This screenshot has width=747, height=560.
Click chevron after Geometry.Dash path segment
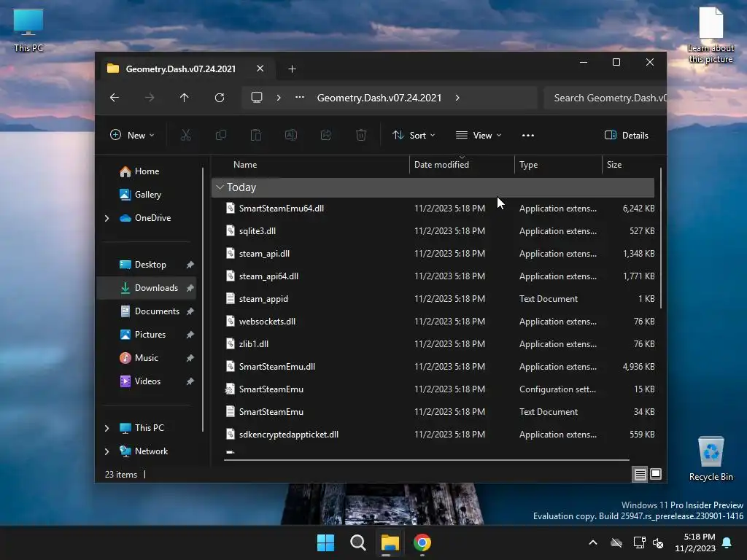tap(457, 98)
